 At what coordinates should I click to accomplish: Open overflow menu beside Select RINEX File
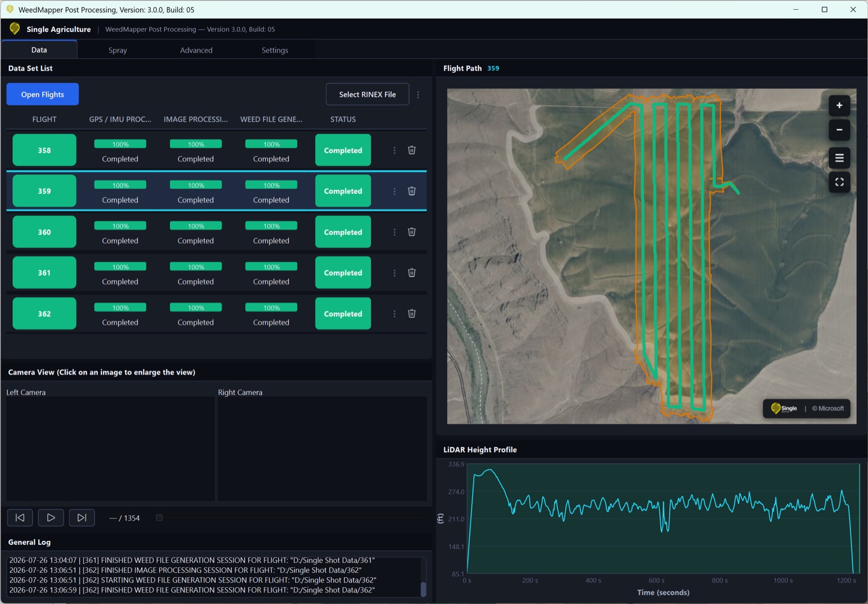[418, 94]
